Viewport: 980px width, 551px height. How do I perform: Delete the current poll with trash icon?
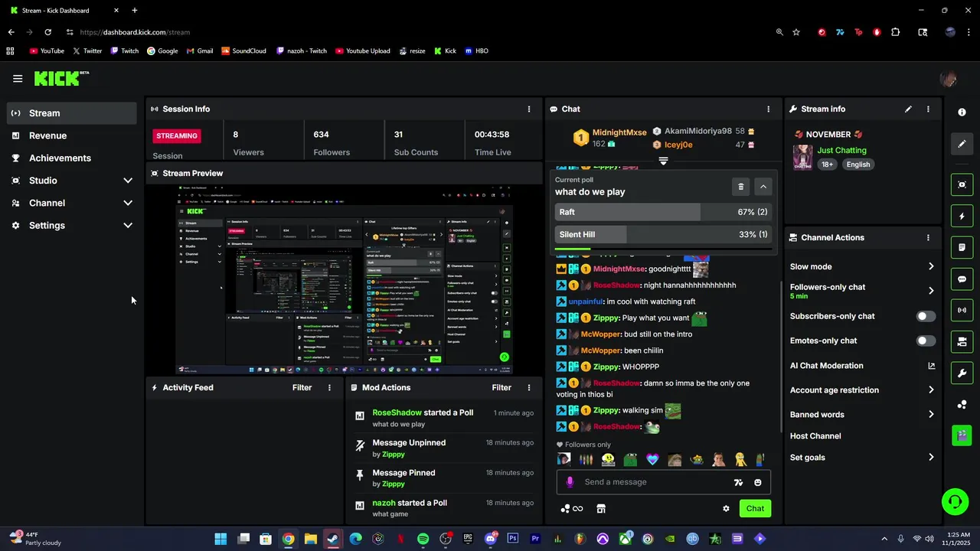coord(740,187)
